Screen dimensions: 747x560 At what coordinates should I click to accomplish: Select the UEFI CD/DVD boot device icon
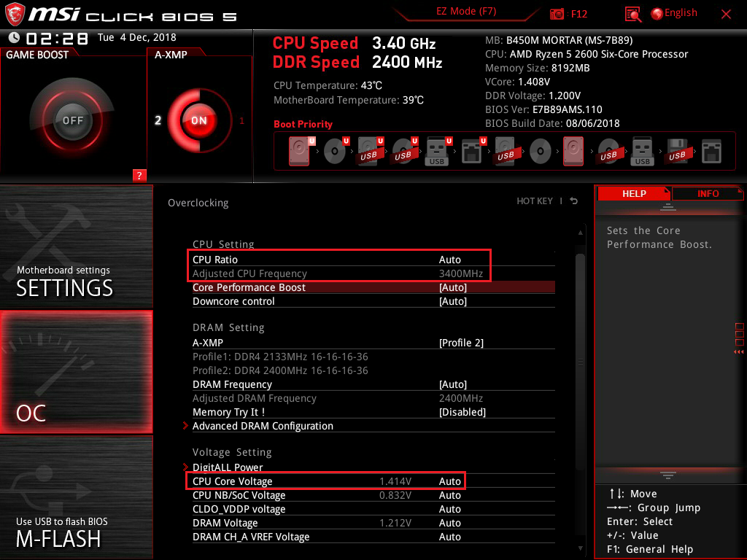[336, 151]
